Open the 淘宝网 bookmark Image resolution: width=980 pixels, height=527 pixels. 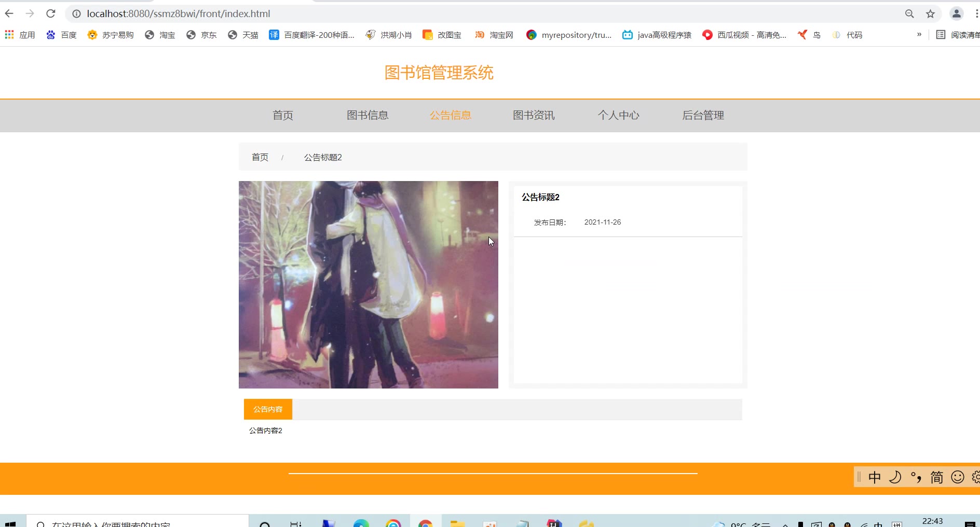(494, 35)
